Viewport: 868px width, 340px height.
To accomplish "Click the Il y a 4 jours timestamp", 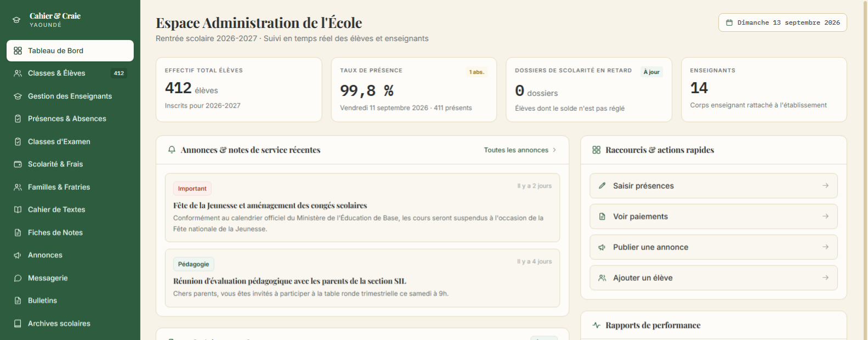I will click(534, 262).
